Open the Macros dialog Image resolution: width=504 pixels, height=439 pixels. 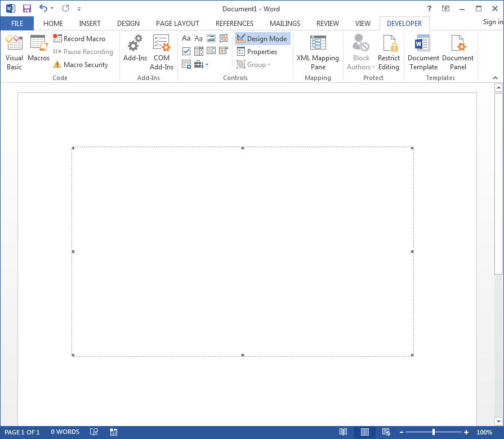(38, 48)
